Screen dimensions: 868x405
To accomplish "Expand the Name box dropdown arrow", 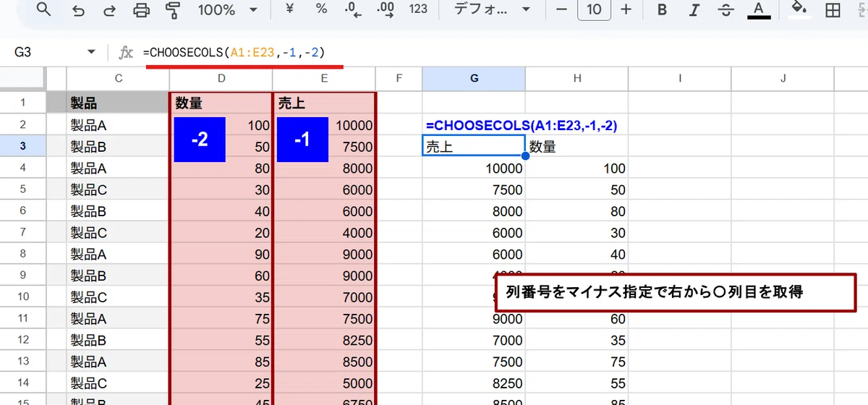I will pos(91,52).
